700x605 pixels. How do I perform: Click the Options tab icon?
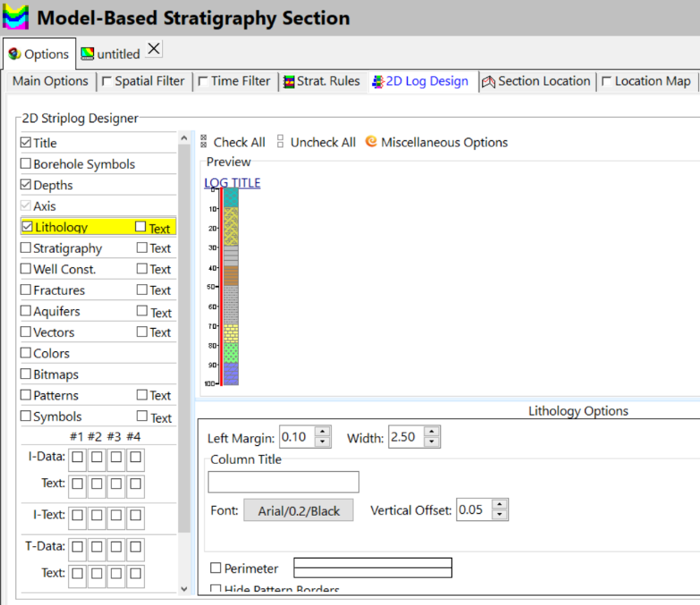pos(14,54)
